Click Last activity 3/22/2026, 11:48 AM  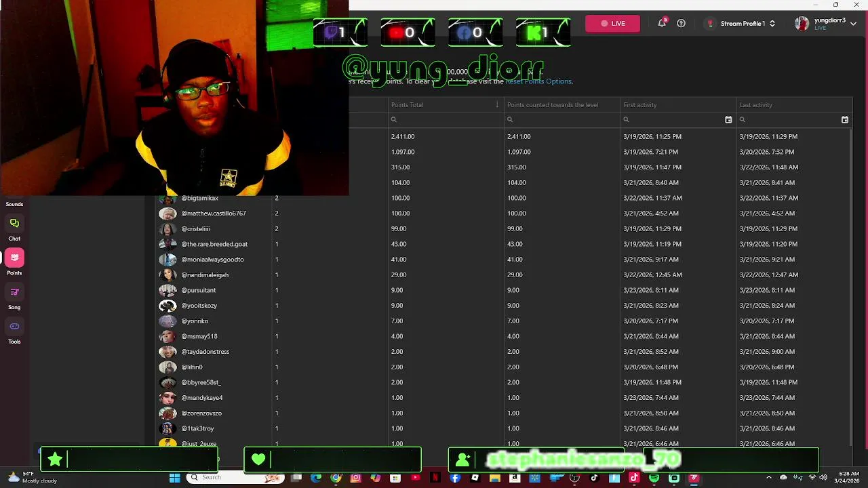pyautogui.click(x=769, y=167)
